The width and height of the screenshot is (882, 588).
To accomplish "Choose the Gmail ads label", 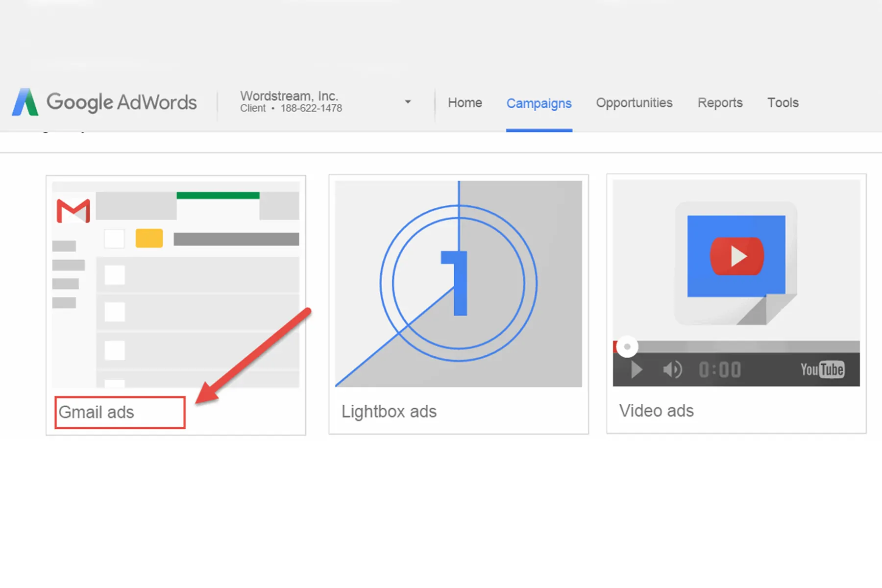I will 97,412.
